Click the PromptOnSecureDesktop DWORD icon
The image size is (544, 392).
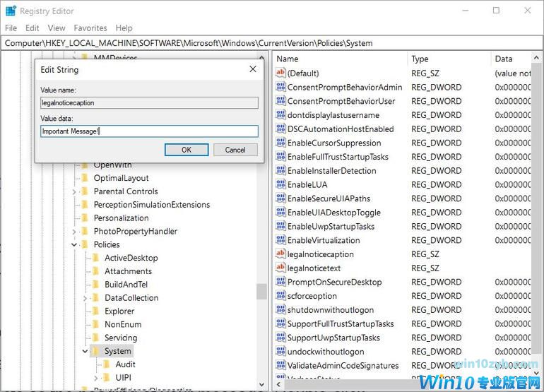(280, 282)
